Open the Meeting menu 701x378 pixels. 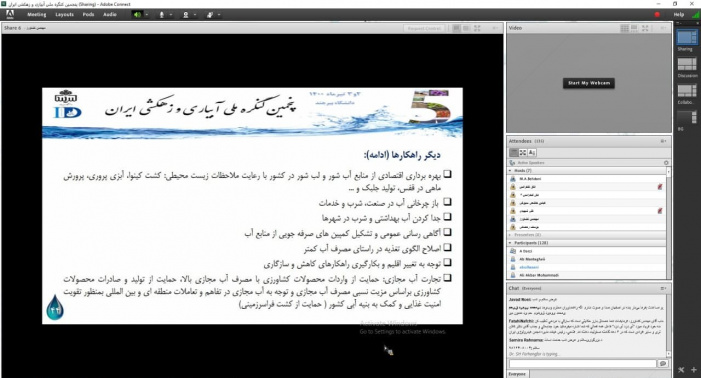click(x=37, y=15)
